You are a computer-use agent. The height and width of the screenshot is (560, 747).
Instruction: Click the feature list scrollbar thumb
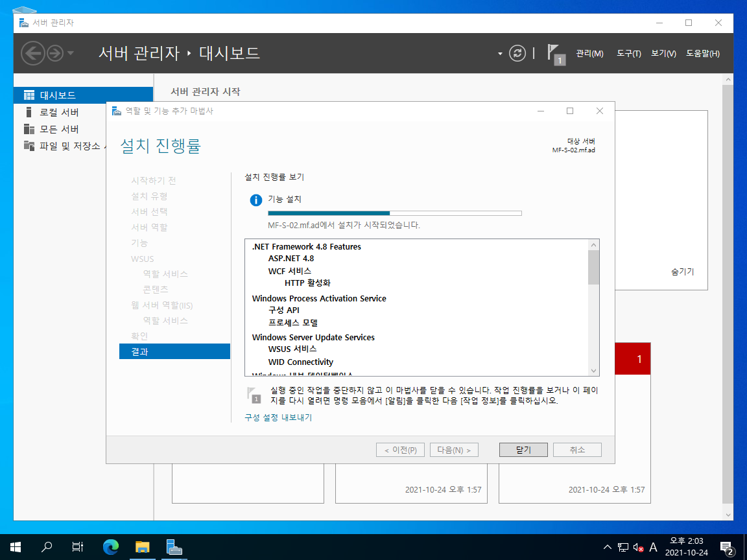pyautogui.click(x=593, y=267)
